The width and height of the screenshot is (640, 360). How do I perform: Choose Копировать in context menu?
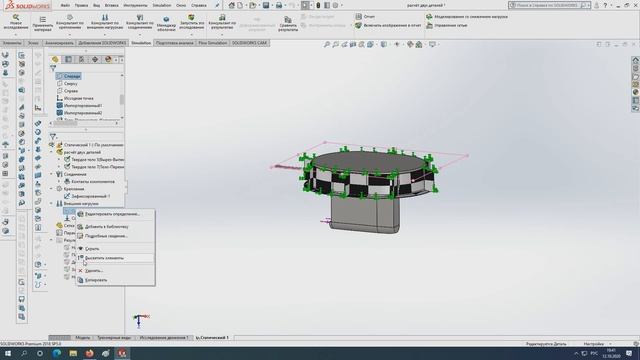pyautogui.click(x=115, y=280)
